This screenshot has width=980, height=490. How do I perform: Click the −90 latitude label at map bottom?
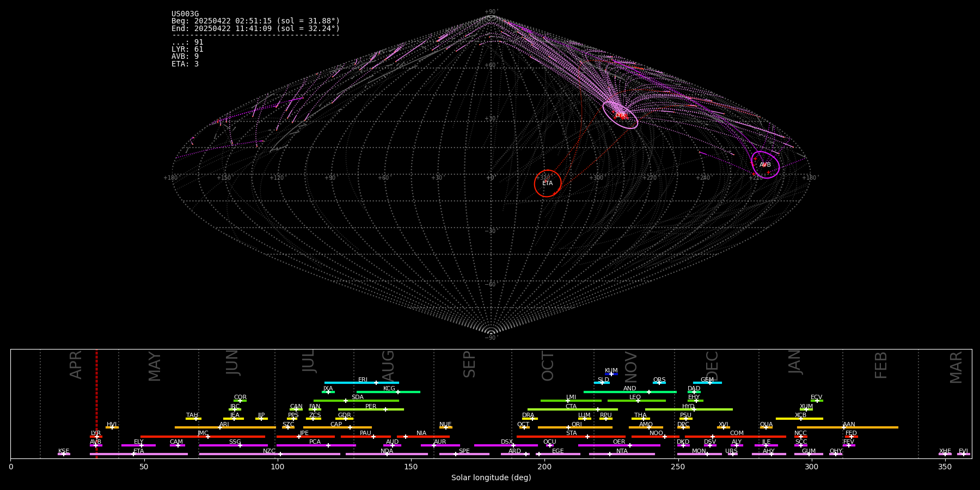[x=491, y=338]
